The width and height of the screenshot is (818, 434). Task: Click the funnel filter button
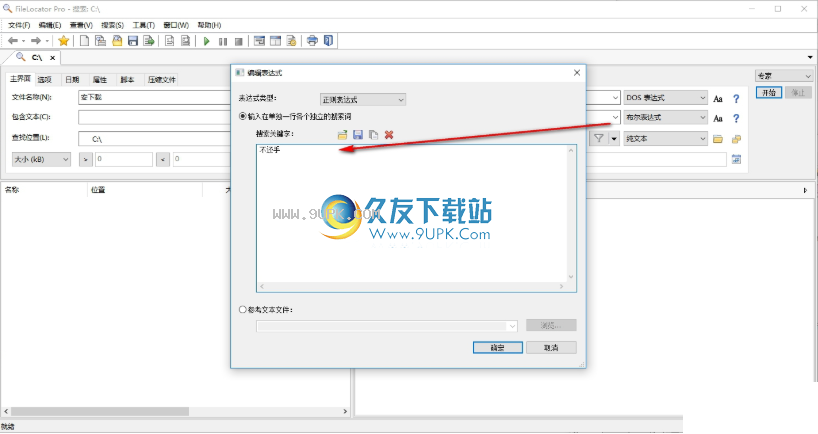[x=599, y=138]
